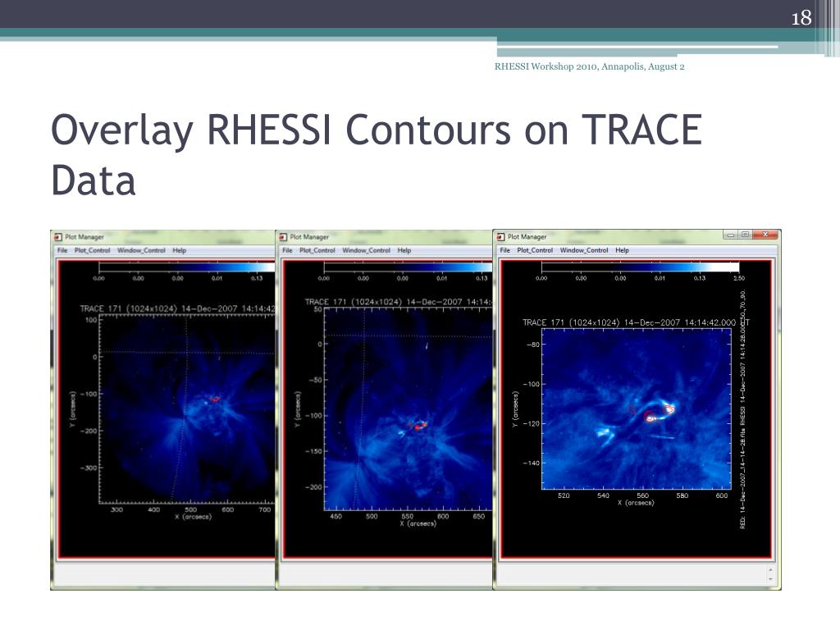
Task: Open Plot_Control menu in left Plot Manager window
Action: pyautogui.click(x=92, y=251)
